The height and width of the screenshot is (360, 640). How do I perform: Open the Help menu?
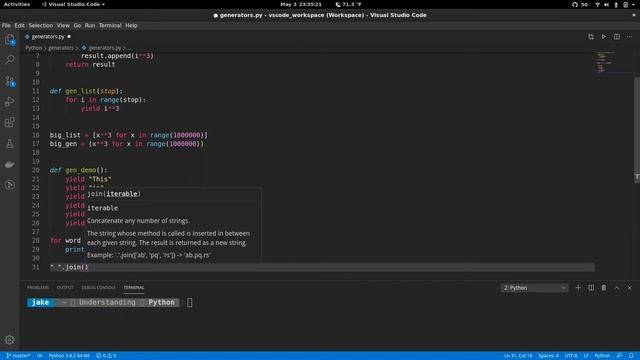tap(131, 25)
